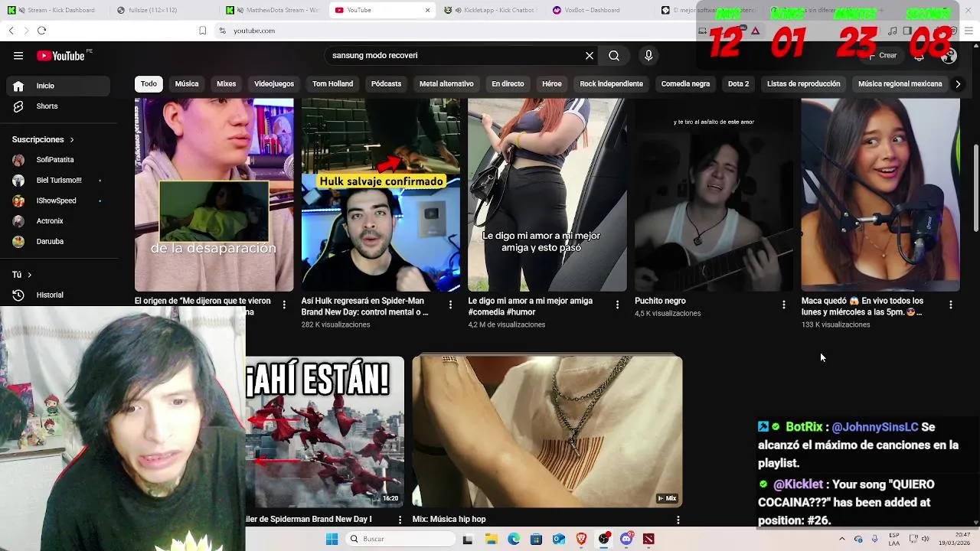Select the 'Todo' filter chip

pos(149,84)
